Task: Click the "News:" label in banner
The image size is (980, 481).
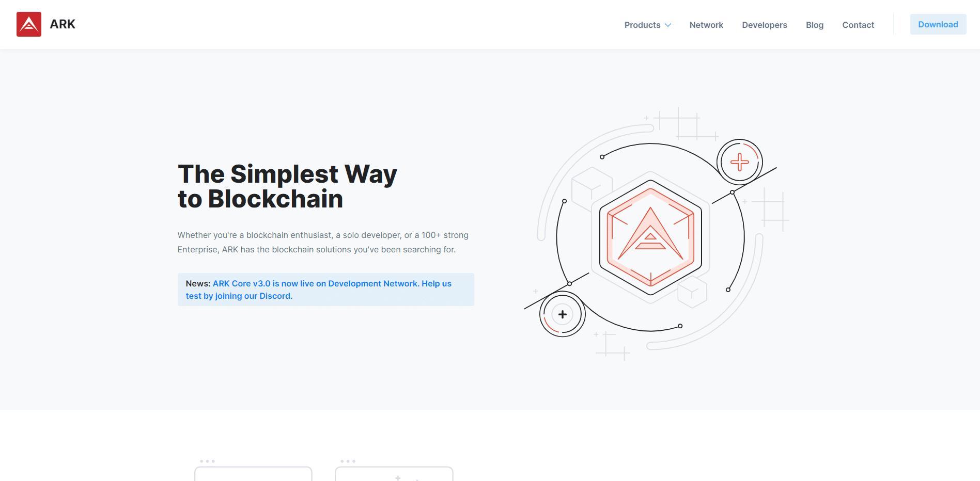Action: coord(198,283)
